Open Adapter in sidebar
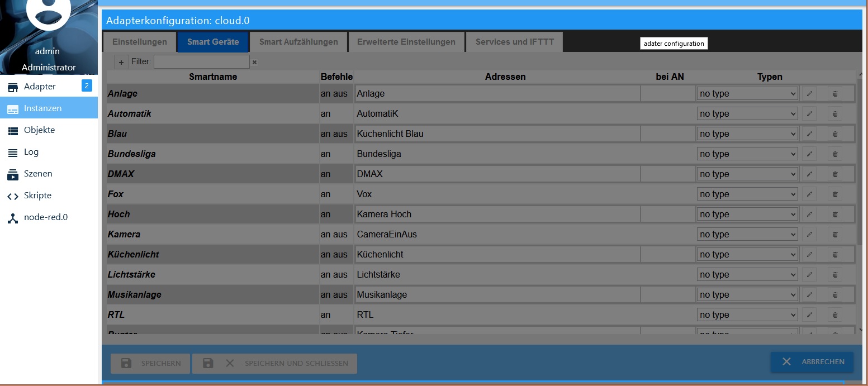 pos(49,87)
